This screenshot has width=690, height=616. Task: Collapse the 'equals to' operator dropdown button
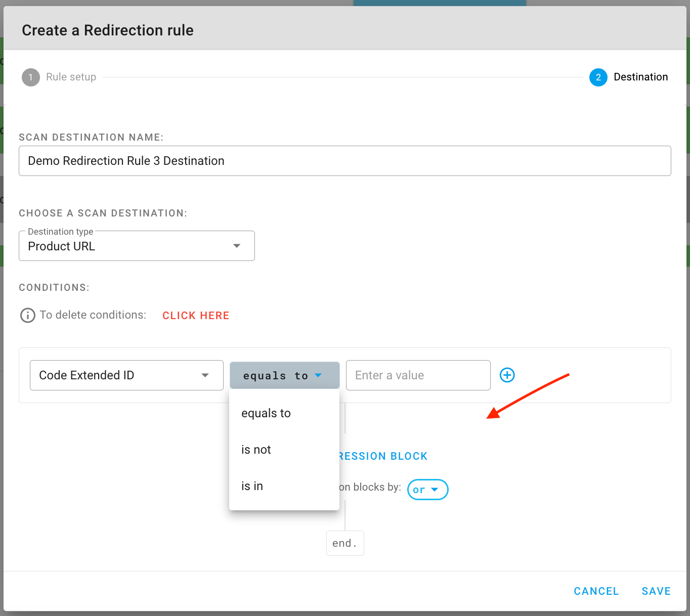tap(284, 375)
